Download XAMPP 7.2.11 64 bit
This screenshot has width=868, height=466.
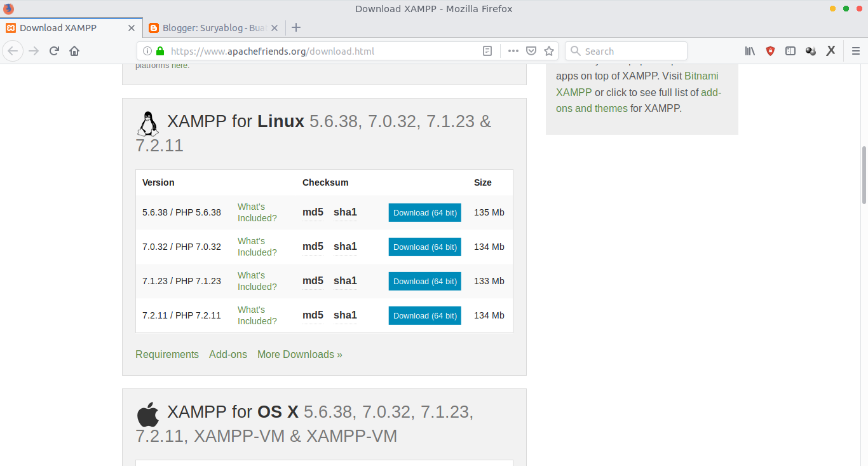424,315
